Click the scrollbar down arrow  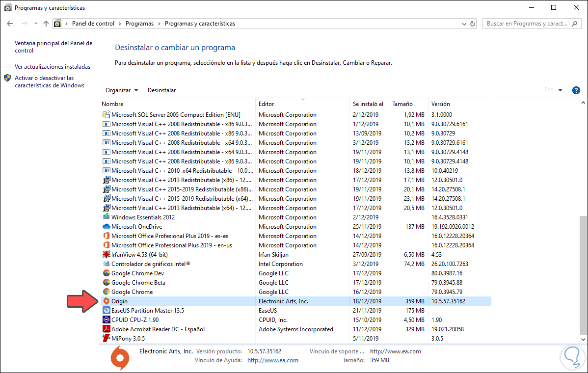click(x=583, y=339)
